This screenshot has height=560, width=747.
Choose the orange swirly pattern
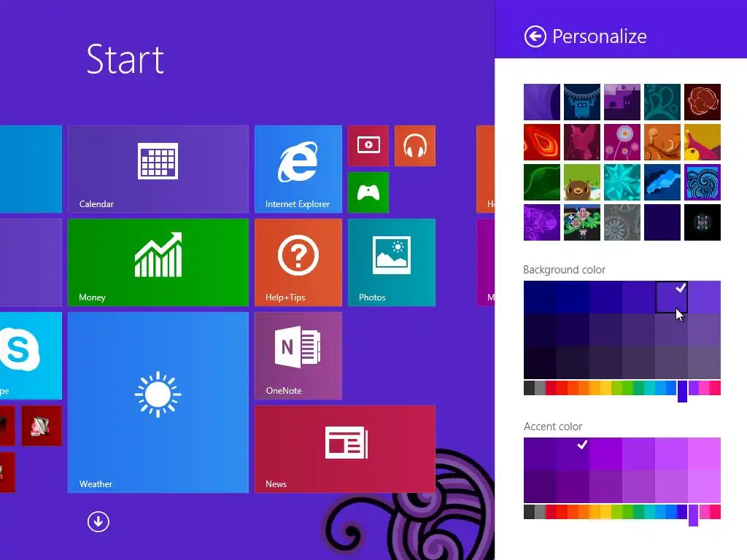[x=662, y=142]
